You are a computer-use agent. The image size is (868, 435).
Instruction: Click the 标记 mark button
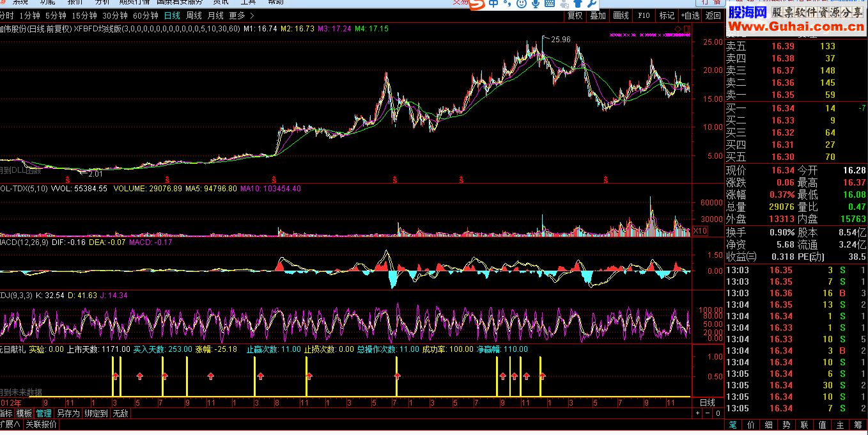(667, 15)
